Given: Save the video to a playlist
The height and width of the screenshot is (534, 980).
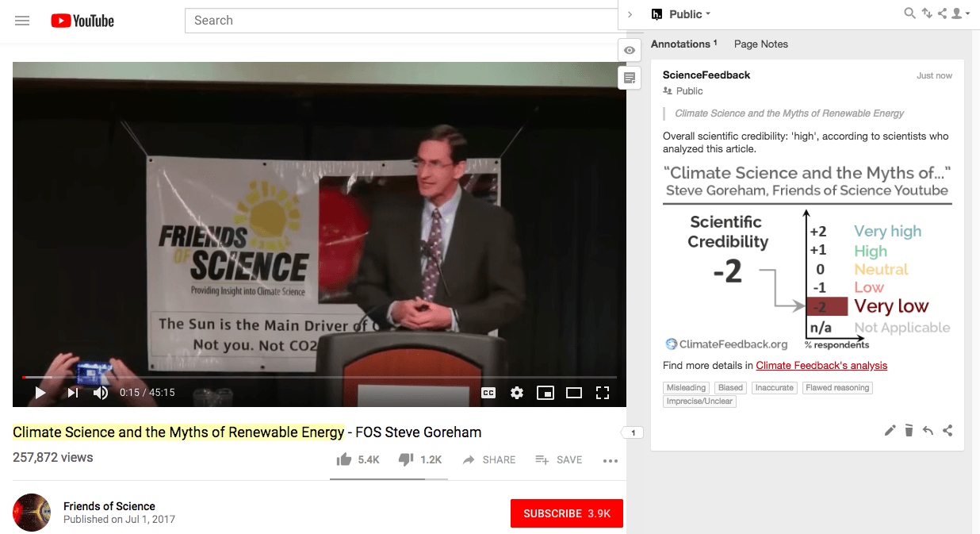Looking at the screenshot, I should 559,459.
